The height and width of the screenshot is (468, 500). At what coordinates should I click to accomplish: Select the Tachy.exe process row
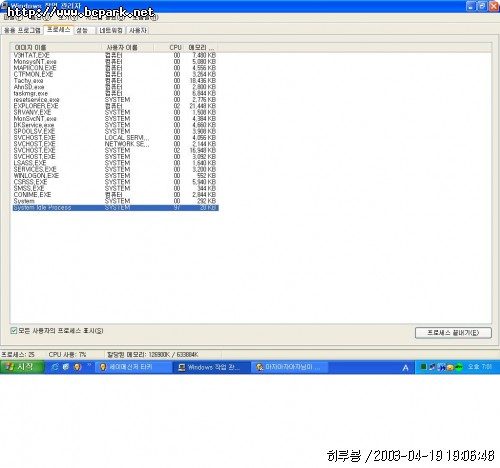[115, 81]
